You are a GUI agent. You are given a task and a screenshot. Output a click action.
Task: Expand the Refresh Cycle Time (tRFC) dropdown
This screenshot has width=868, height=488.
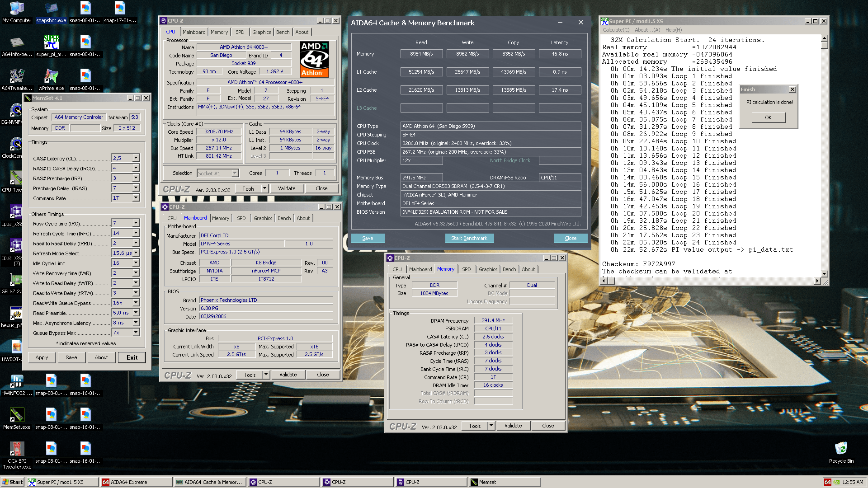click(x=136, y=233)
